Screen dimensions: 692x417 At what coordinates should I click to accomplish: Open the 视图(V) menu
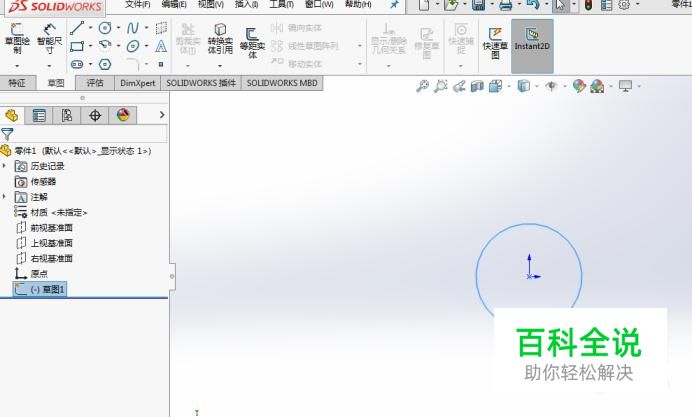[211, 4]
